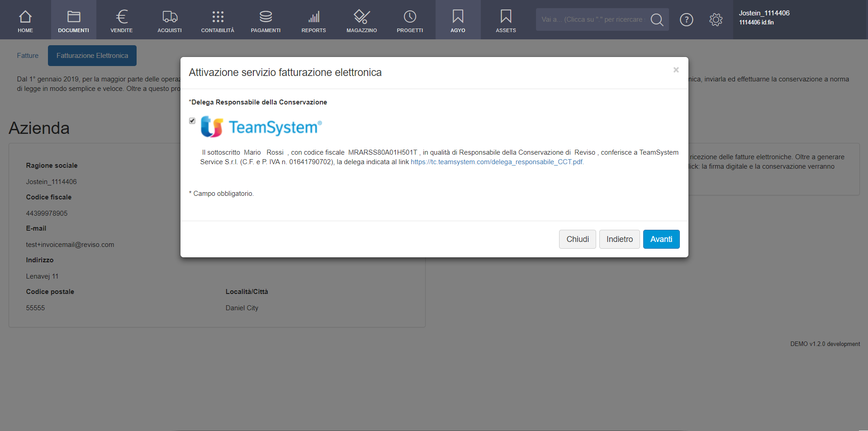Click the 'Indirizzo' field label
The width and height of the screenshot is (868, 431).
click(40, 260)
